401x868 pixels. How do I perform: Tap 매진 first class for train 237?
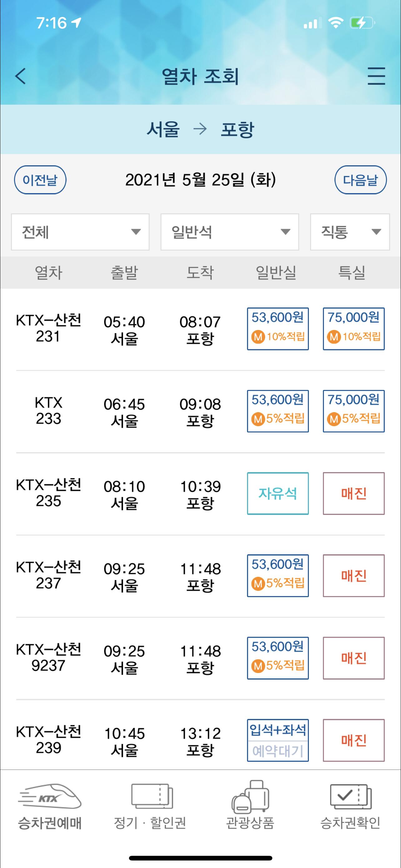tap(354, 576)
